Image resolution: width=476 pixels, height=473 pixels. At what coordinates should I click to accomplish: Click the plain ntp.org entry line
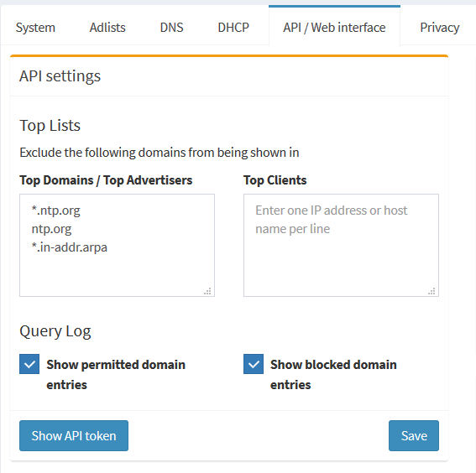coord(51,229)
